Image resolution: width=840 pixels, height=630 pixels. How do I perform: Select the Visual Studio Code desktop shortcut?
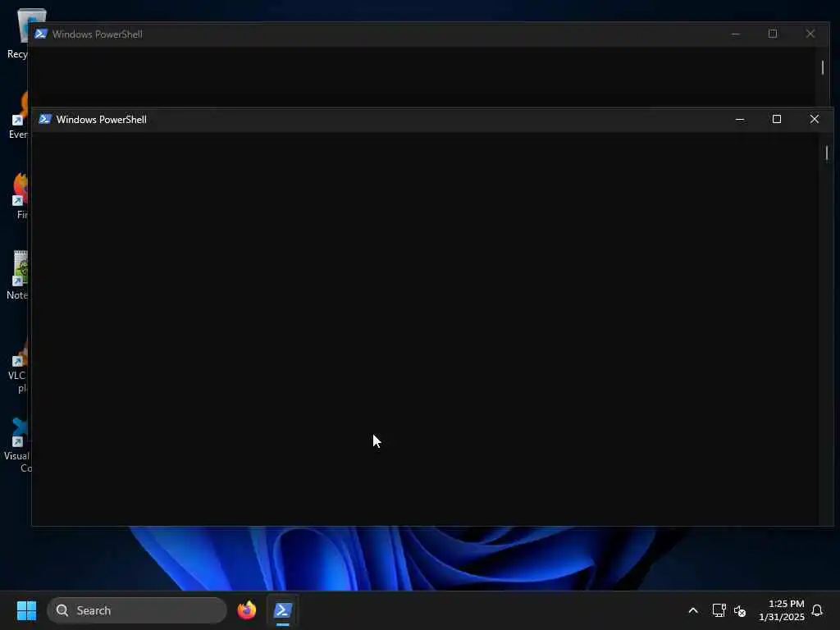(18, 445)
